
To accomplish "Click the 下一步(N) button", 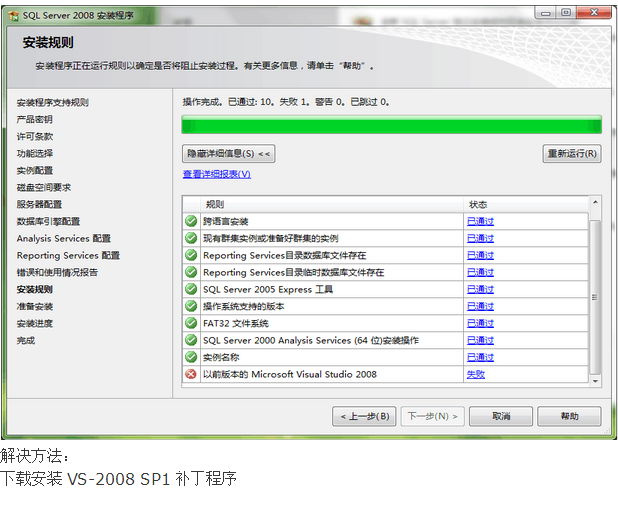I will (x=432, y=416).
